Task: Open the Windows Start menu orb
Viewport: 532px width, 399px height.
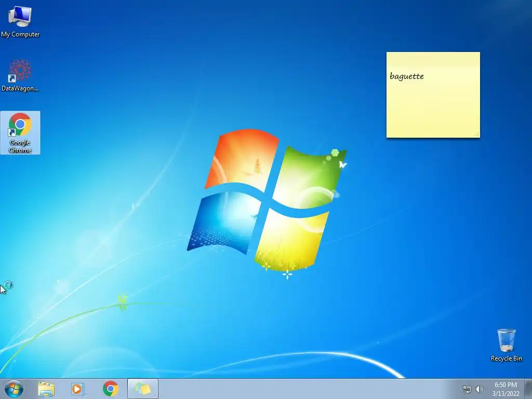Action: pyautogui.click(x=14, y=389)
